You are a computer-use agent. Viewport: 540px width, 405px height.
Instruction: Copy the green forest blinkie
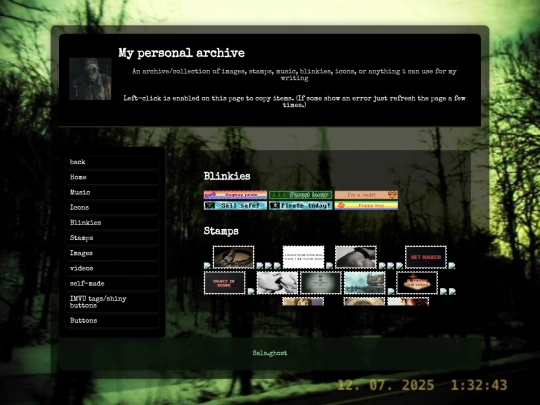click(301, 195)
